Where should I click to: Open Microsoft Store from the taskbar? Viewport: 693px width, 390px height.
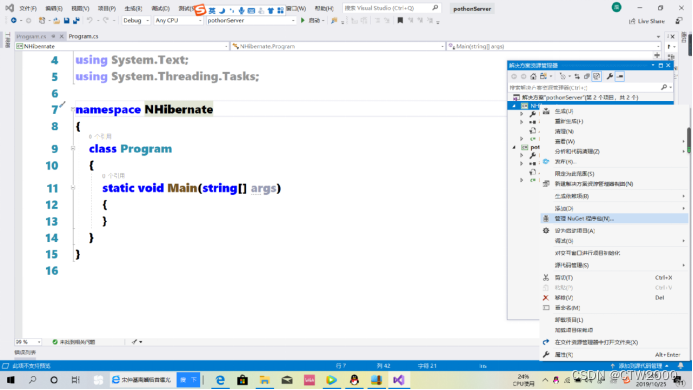click(x=242, y=380)
